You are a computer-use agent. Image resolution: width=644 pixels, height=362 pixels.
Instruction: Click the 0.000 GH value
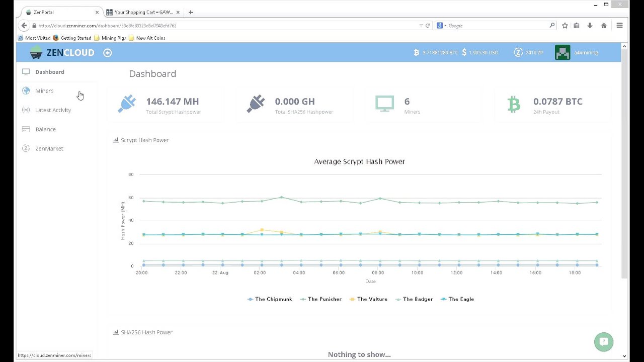click(295, 102)
